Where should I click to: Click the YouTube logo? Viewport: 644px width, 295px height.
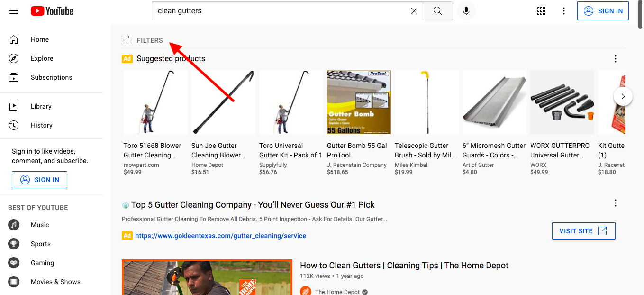coord(52,11)
